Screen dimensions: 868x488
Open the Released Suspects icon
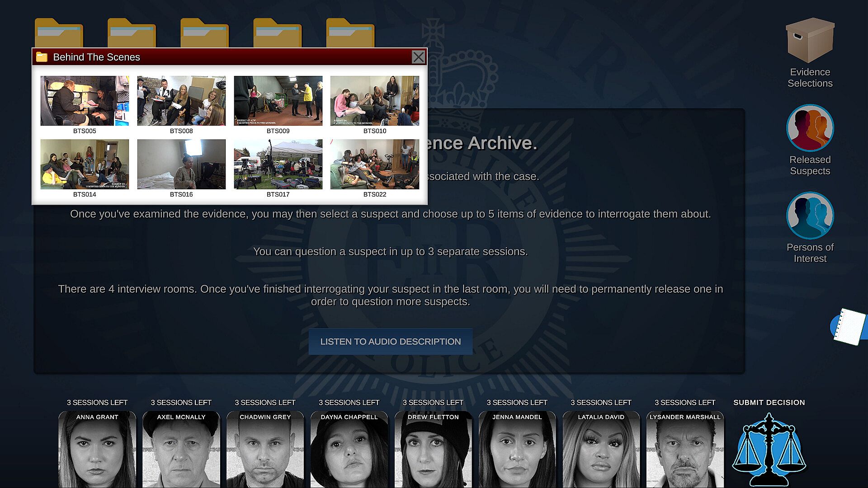tap(810, 128)
